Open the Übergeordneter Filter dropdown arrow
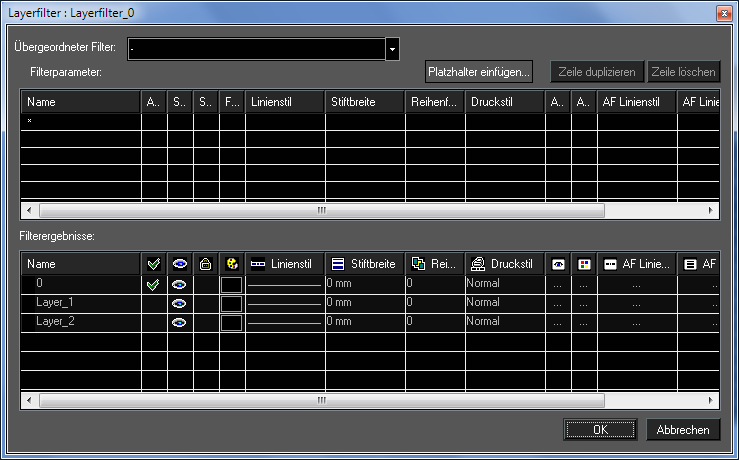739x460 pixels. [392, 49]
